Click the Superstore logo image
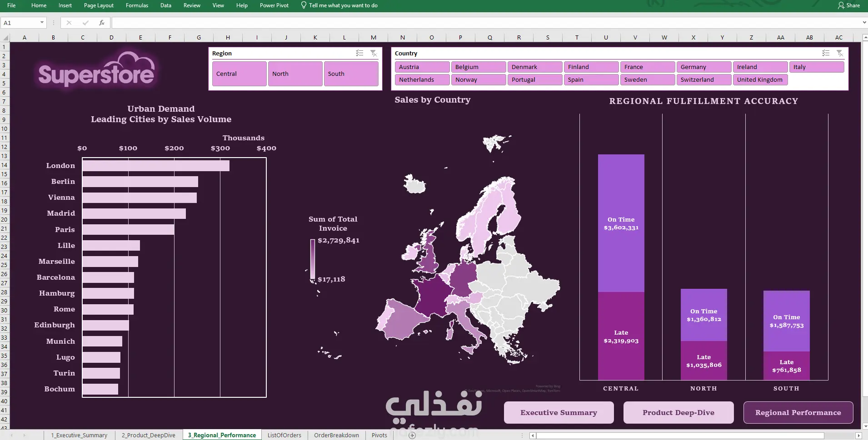This screenshot has width=868, height=440. (96, 70)
